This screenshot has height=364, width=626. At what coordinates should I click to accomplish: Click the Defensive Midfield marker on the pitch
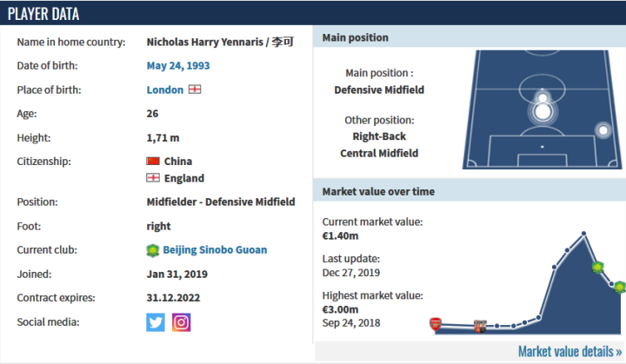(x=543, y=109)
